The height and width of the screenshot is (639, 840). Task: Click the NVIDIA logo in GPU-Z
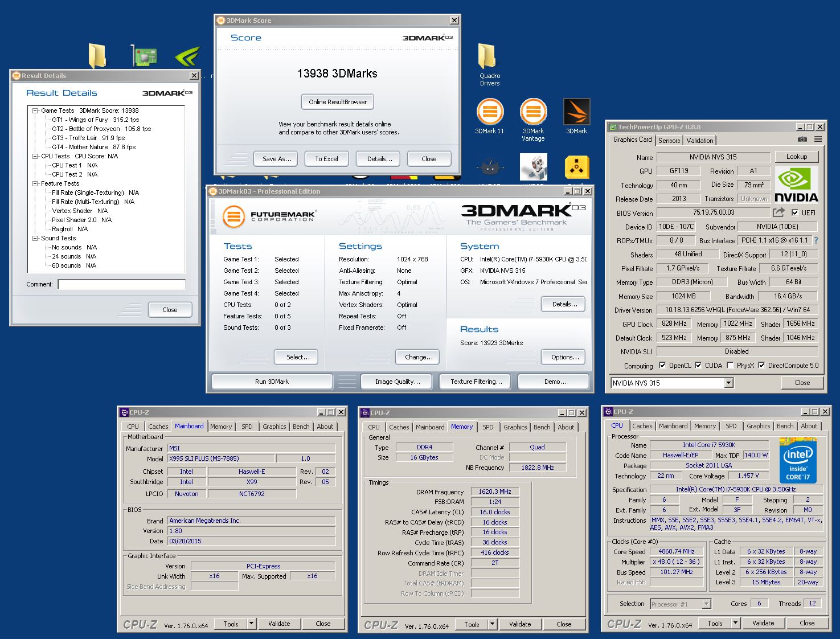click(x=796, y=185)
